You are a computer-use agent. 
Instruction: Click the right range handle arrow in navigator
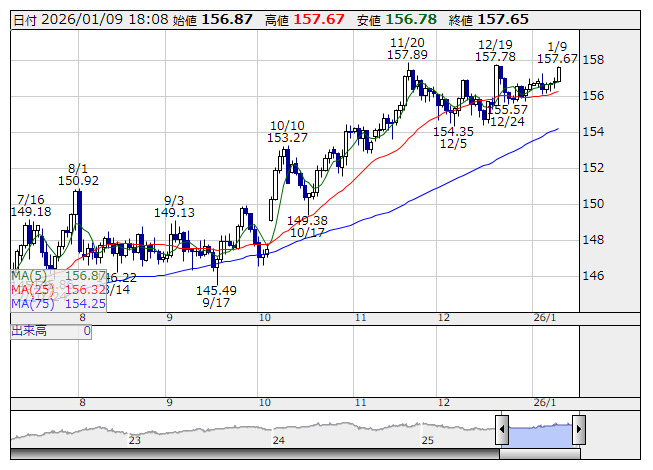pos(578,431)
